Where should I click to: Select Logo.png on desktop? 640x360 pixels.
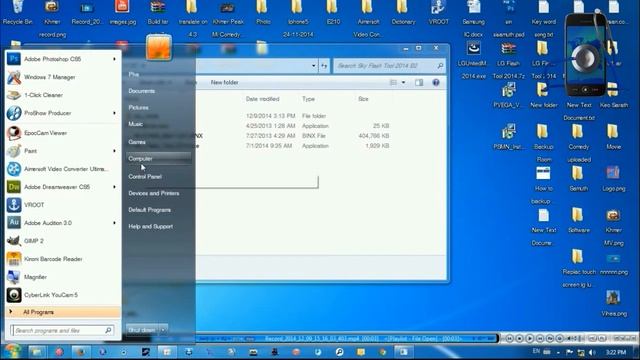[x=613, y=178]
